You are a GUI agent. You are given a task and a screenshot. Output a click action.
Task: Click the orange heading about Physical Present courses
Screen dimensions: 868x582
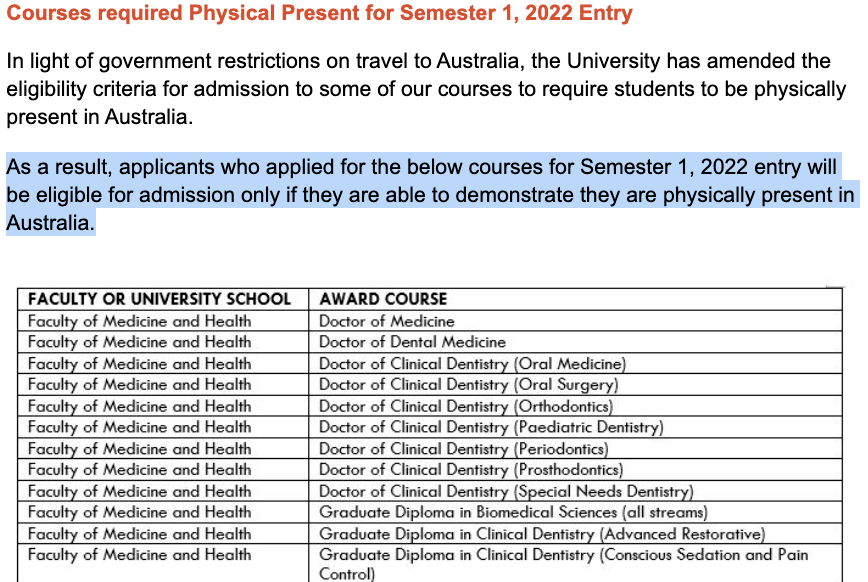coord(319,13)
